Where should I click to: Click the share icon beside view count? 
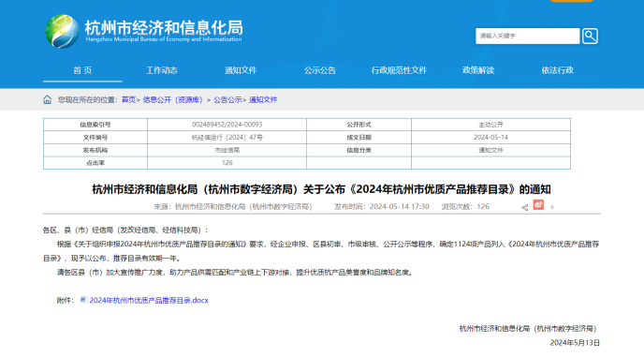[524, 207]
